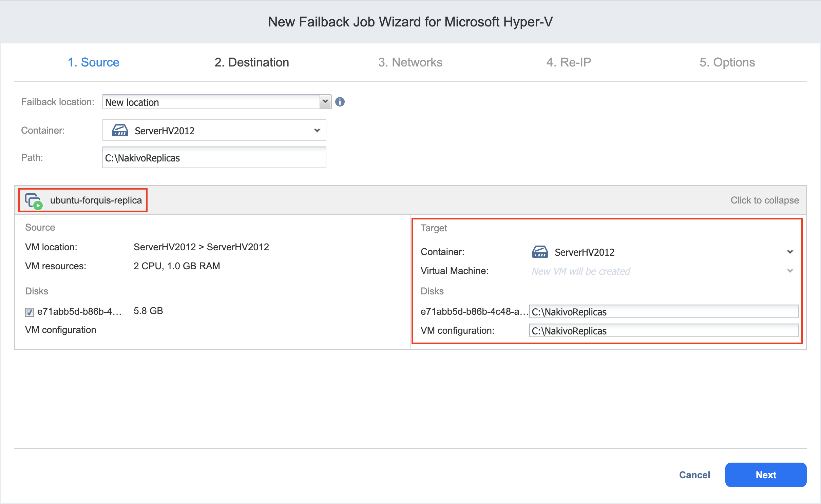The width and height of the screenshot is (821, 504).
Task: Click the 'New location' selected value
Action: (x=132, y=102)
